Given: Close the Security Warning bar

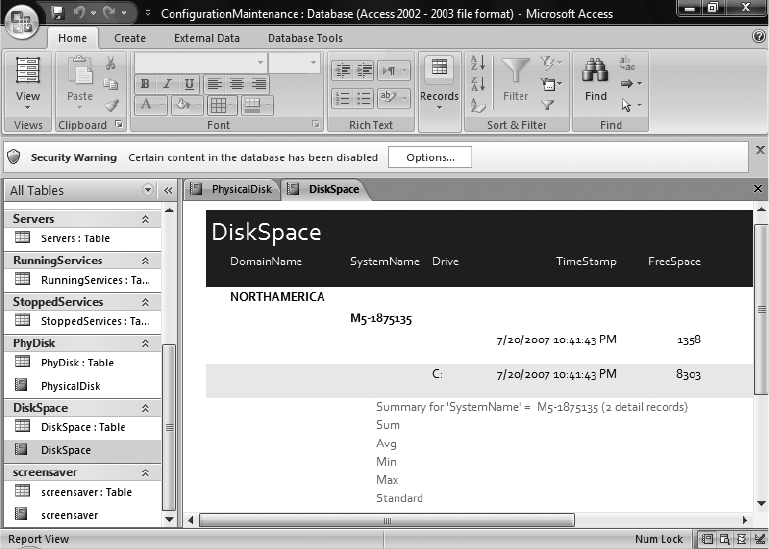Looking at the screenshot, I should (760, 150).
